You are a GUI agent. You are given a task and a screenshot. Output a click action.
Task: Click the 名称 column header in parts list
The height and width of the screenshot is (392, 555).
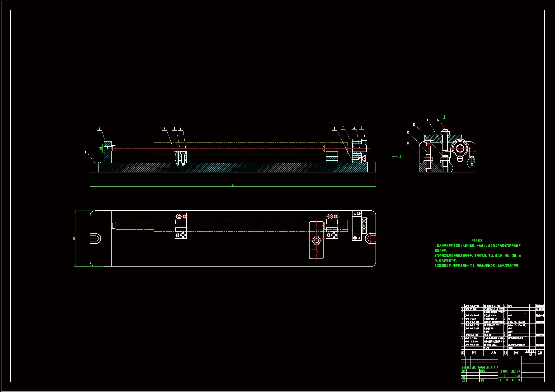tap(493, 353)
